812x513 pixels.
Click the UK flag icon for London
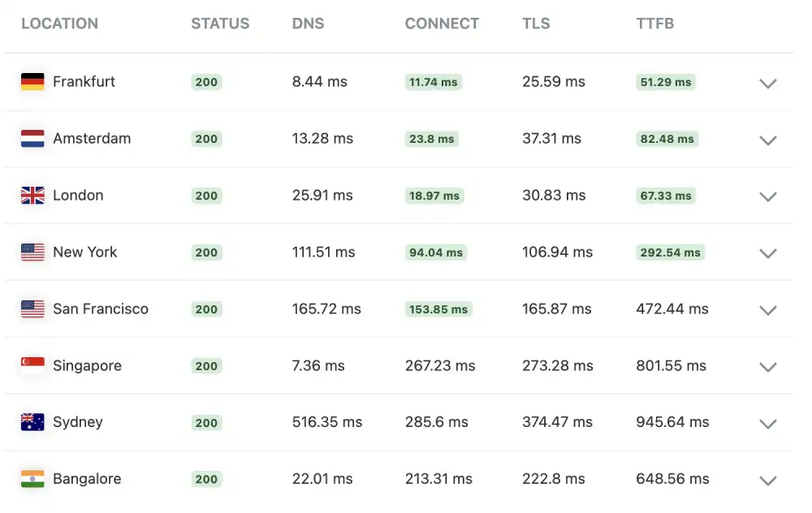(x=31, y=196)
